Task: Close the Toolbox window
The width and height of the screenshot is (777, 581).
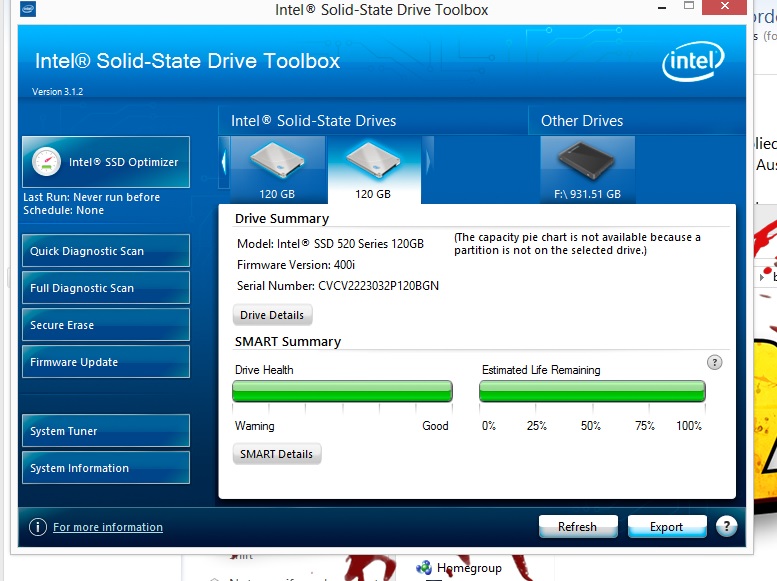Action: [x=724, y=6]
